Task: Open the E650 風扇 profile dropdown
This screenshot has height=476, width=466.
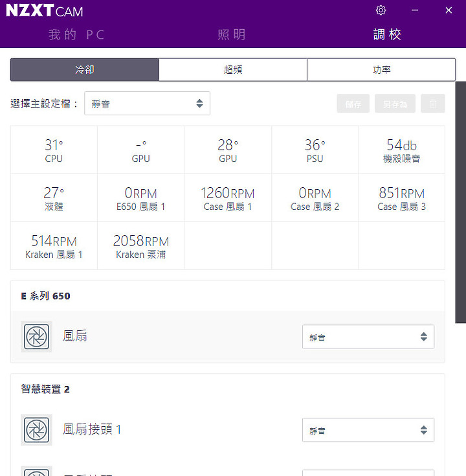Action: [x=368, y=337]
